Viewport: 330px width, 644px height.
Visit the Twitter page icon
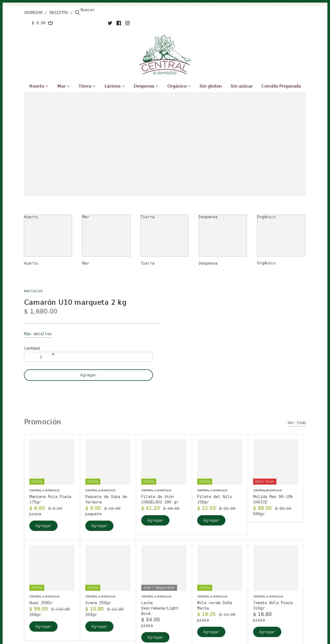pos(110,23)
